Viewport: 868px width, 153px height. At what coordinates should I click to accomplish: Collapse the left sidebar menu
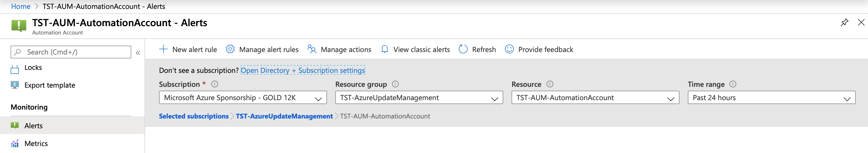point(138,53)
